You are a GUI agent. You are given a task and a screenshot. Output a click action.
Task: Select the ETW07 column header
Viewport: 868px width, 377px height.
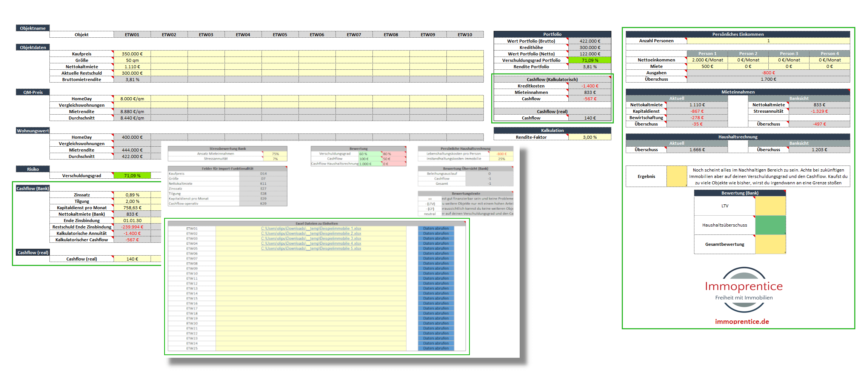click(x=354, y=35)
